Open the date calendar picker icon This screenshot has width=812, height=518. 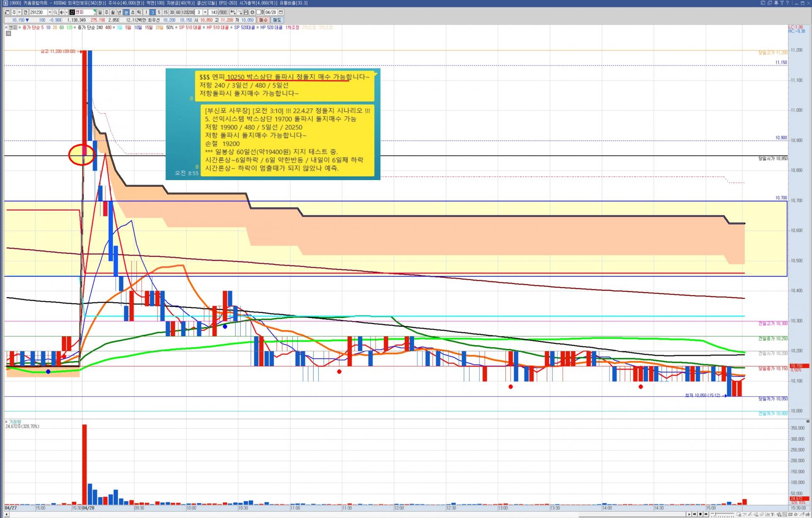281,12
